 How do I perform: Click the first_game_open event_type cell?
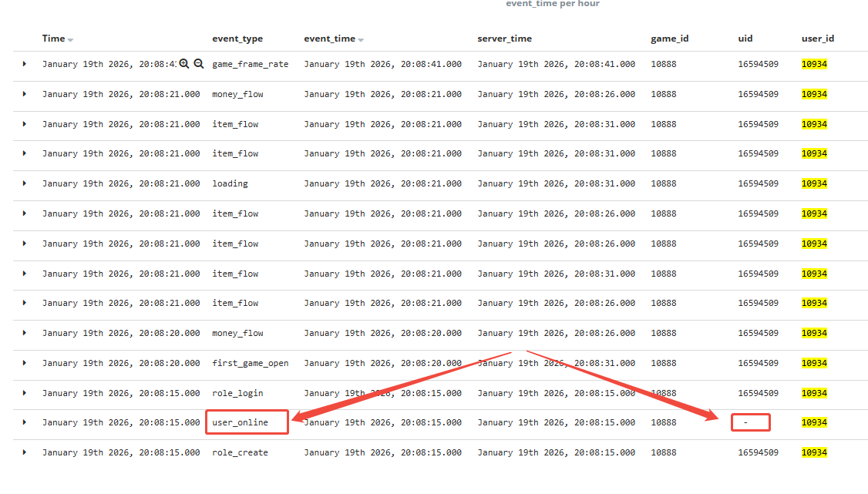[x=250, y=363]
